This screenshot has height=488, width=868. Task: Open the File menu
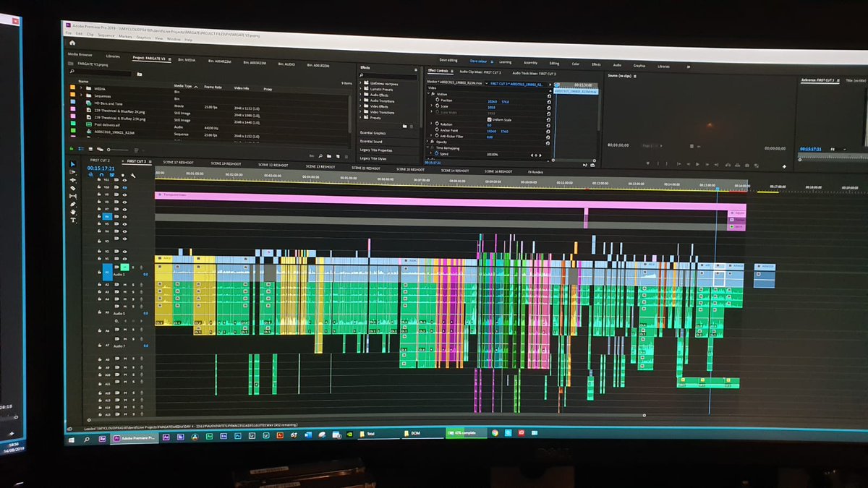coord(69,33)
